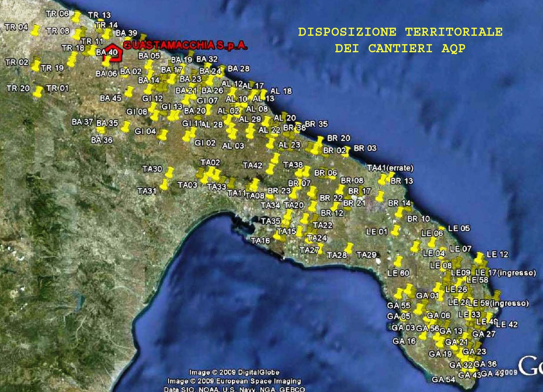This screenshot has width=543, height=392.
Task: Click the pushpin next to TA31 label
Action: click(x=164, y=184)
